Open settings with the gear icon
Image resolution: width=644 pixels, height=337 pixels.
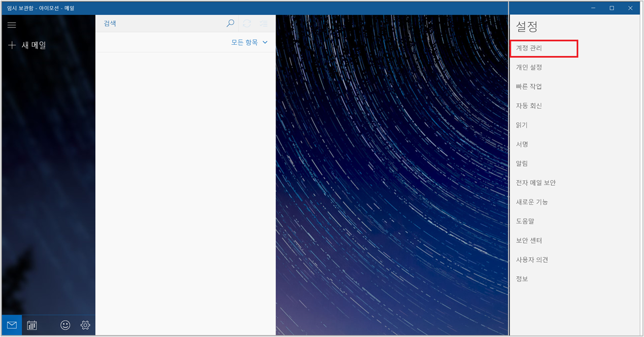click(85, 325)
